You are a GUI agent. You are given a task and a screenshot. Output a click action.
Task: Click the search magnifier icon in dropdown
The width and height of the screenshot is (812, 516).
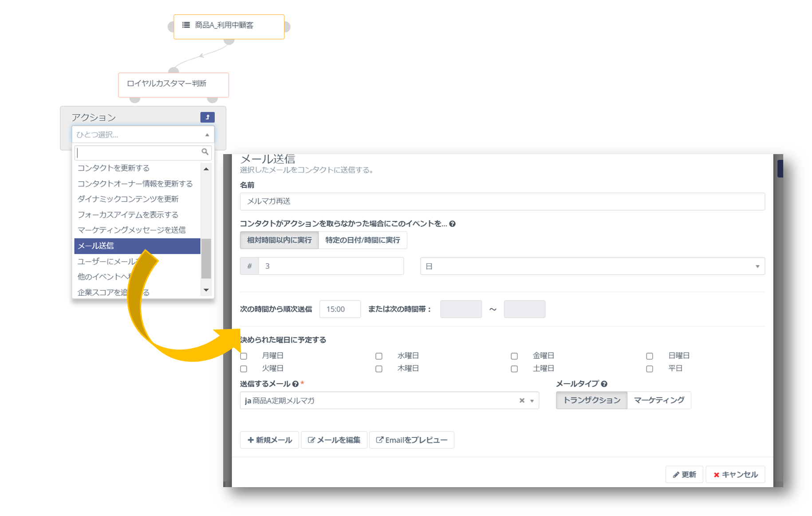(205, 152)
